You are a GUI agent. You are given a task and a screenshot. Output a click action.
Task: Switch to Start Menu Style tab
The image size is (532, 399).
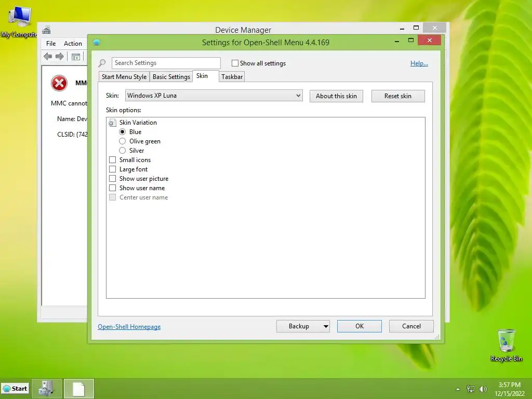(124, 77)
